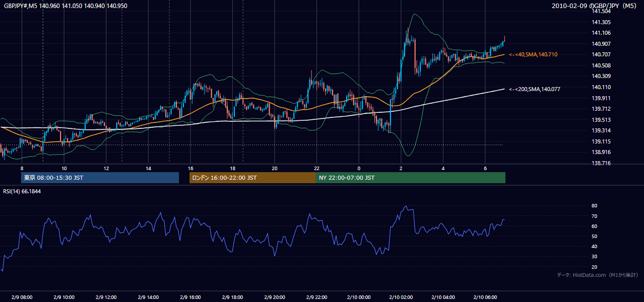Image resolution: width=644 pixels, height=302 pixels.
Task: Select the chart title 2010-02-09 のGBP/JPY (M5)
Action: tap(595, 6)
